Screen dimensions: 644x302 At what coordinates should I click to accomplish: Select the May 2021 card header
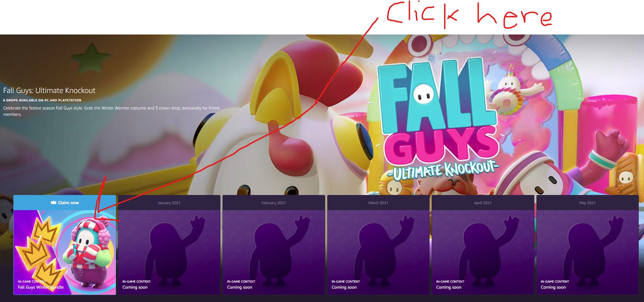point(587,203)
